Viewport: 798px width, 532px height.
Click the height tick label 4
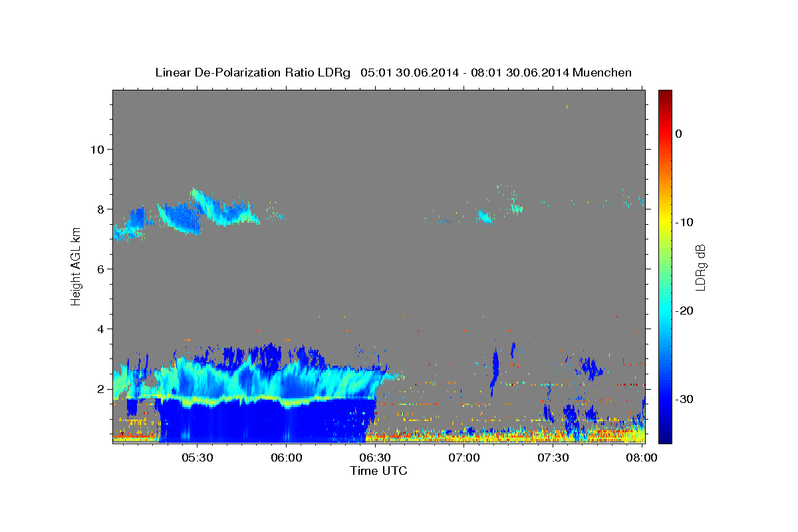click(101, 329)
